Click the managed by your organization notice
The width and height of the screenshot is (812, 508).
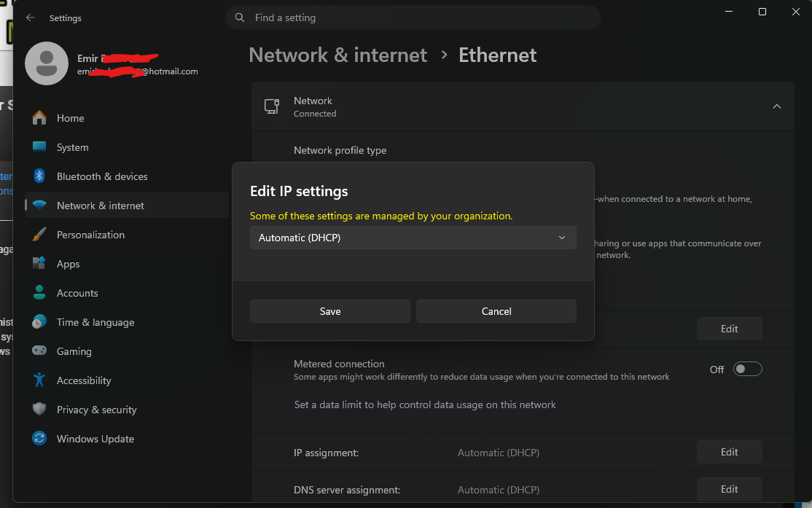coord(381,216)
